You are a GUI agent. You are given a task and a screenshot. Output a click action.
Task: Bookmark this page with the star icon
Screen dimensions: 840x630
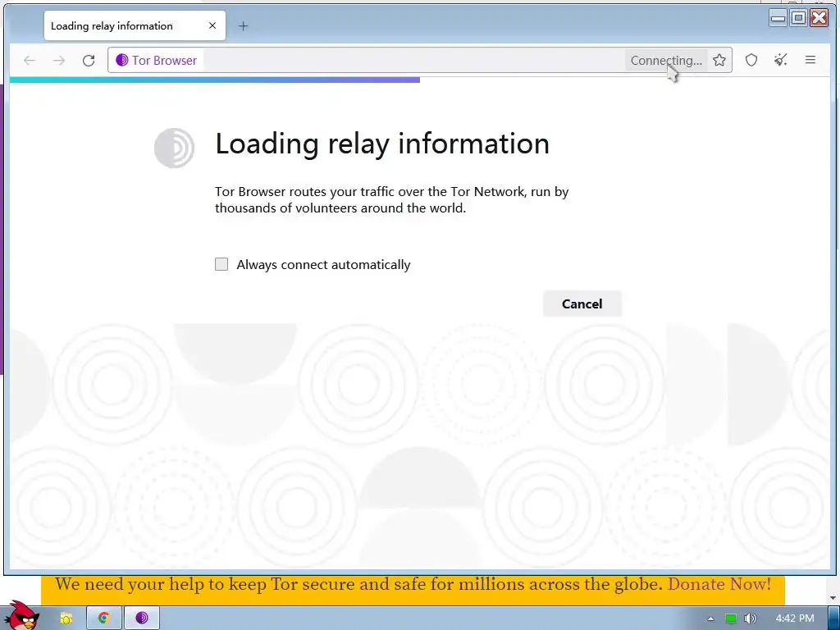pos(719,61)
